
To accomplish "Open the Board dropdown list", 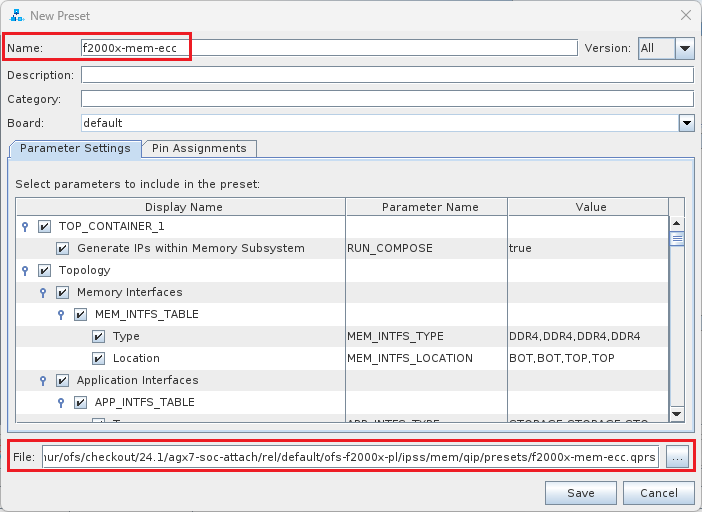I will pos(686,123).
